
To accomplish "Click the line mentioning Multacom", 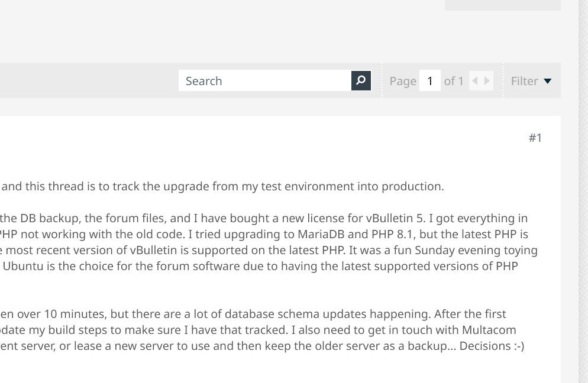I will (x=258, y=330).
